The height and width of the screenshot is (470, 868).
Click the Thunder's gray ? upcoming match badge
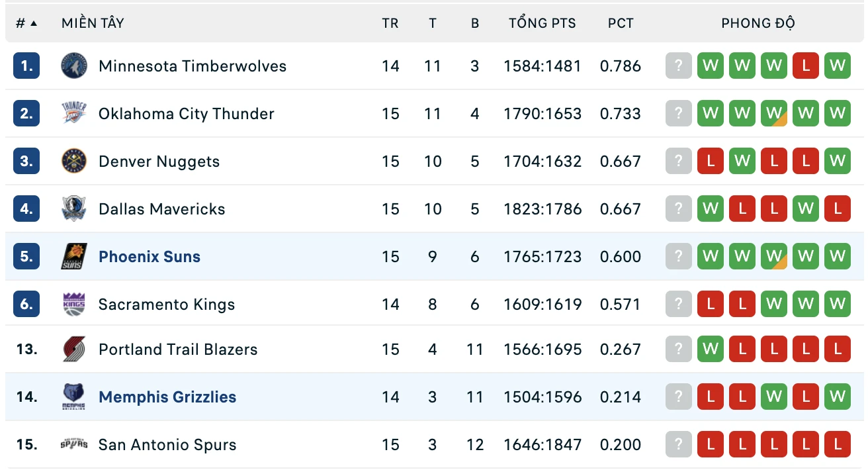click(x=679, y=114)
